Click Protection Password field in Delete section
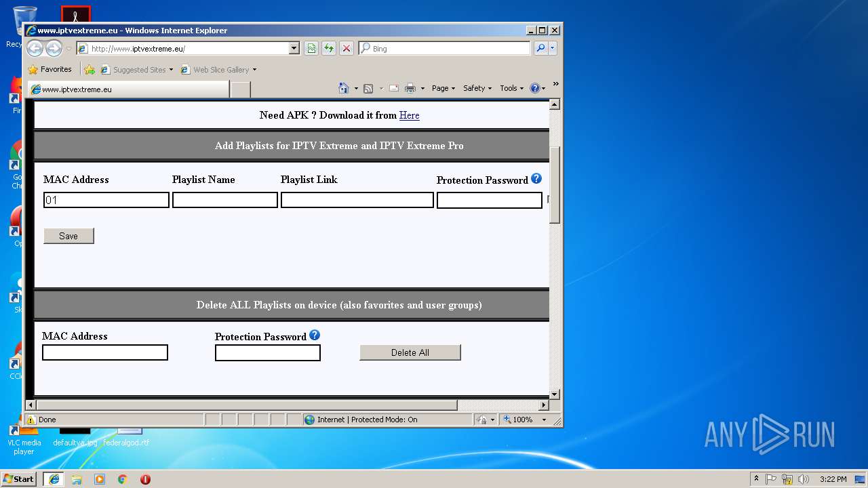Screen dimensions: 868x488 pos(268,352)
